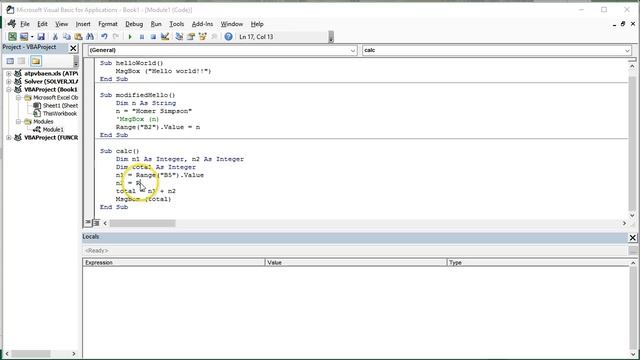Expand the atpvbaen.xls project node
The width and height of the screenshot is (640, 360).
[9, 73]
